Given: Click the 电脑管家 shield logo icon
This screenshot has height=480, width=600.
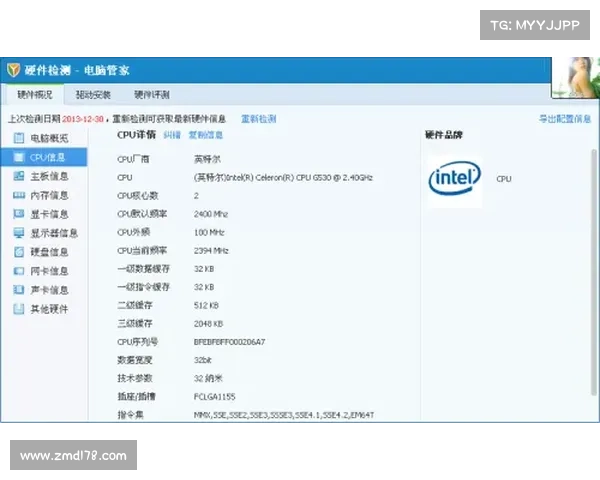Looking at the screenshot, I should [x=13, y=70].
